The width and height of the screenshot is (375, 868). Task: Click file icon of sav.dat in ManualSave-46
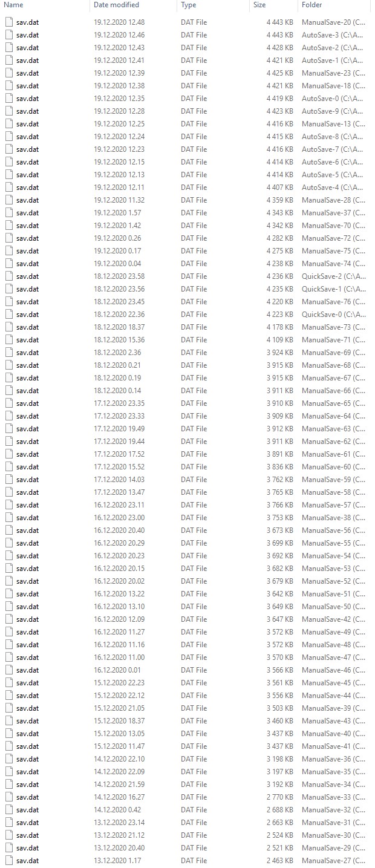8,670
